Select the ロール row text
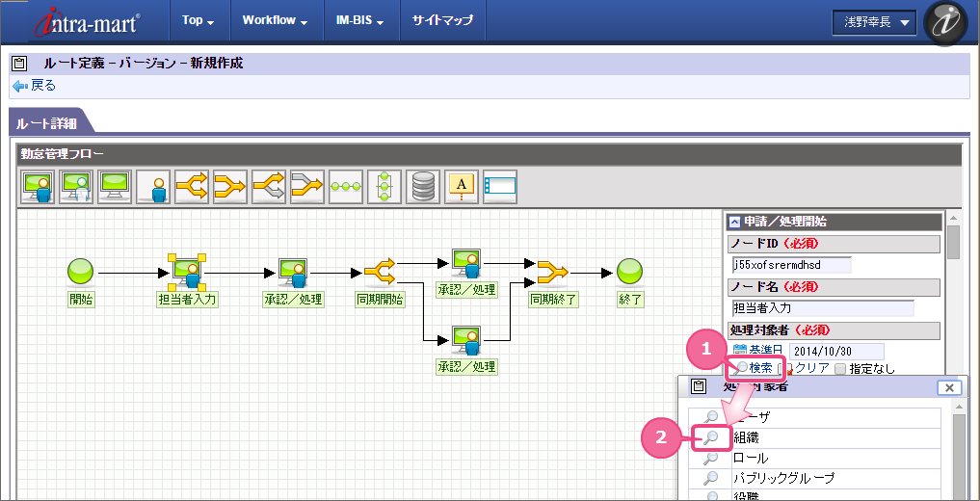 pos(751,459)
